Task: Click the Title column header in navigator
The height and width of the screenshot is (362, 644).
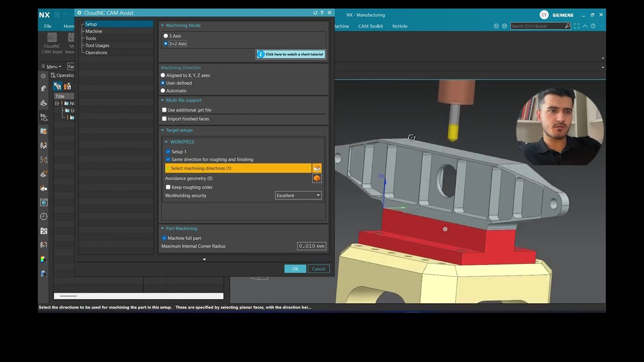Action: pos(64,96)
